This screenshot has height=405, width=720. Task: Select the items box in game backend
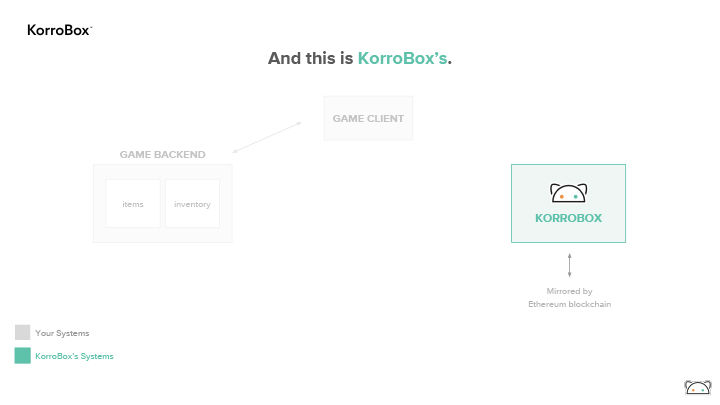[x=133, y=203]
